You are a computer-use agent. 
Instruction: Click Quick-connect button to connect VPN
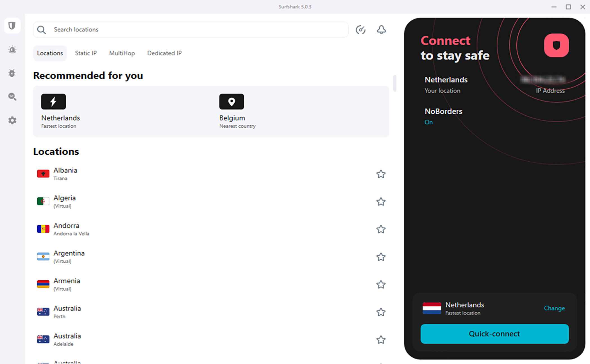494,333
